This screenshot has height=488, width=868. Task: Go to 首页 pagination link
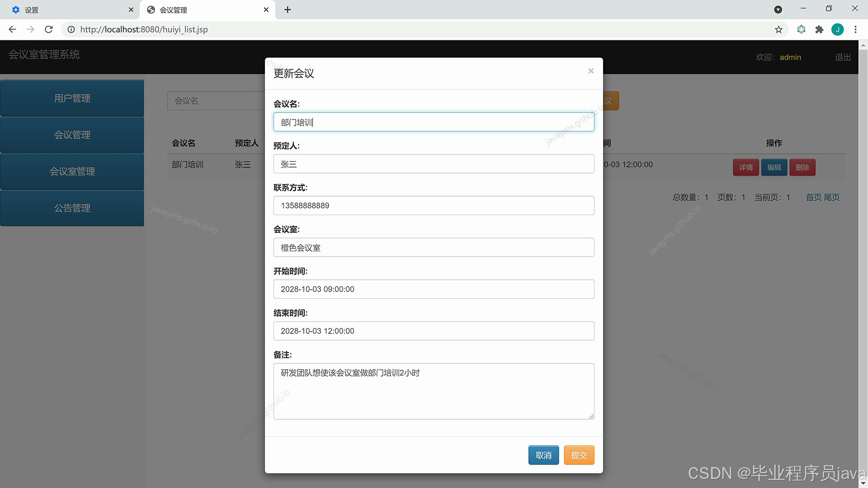pyautogui.click(x=813, y=197)
